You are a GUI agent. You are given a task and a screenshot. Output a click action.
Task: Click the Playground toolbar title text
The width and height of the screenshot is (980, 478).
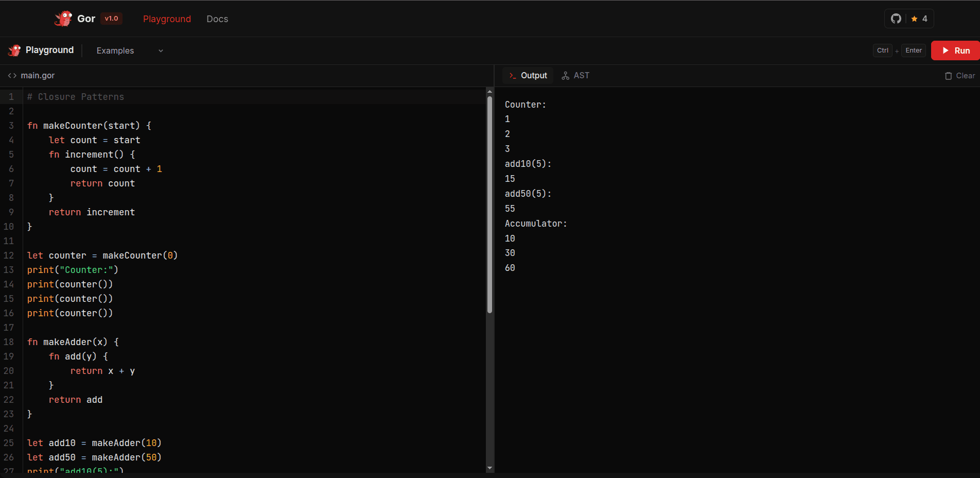coord(49,50)
